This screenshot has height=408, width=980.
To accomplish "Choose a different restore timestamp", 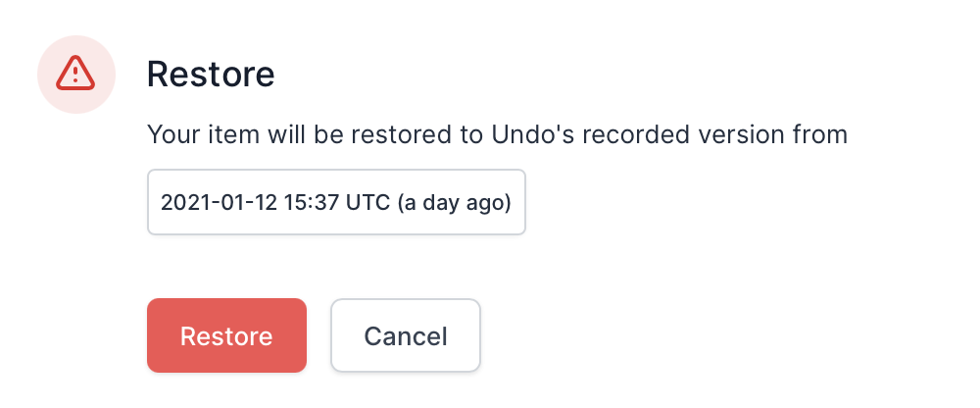I will (x=336, y=202).
